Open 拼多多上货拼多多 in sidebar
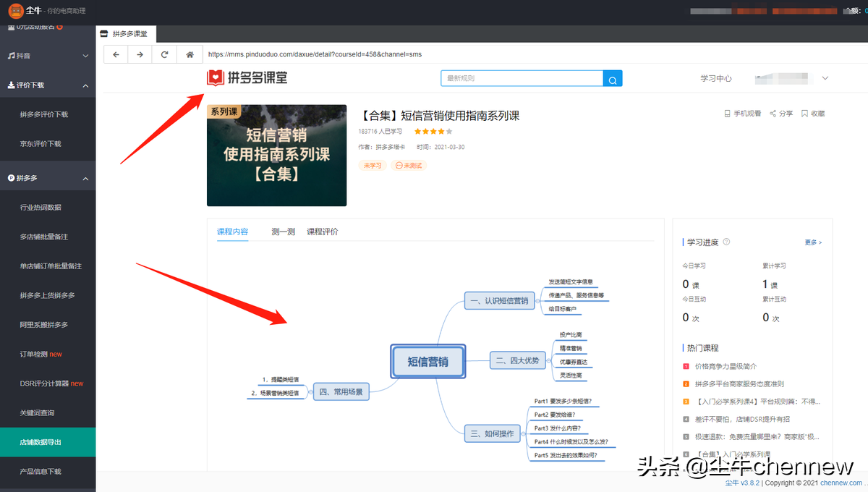The height and width of the screenshot is (492, 868). point(47,295)
